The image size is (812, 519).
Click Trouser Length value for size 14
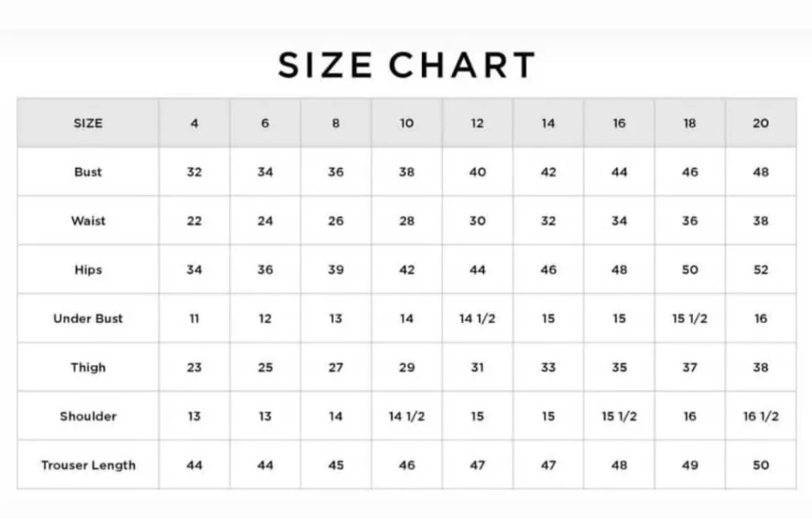pyautogui.click(x=548, y=465)
